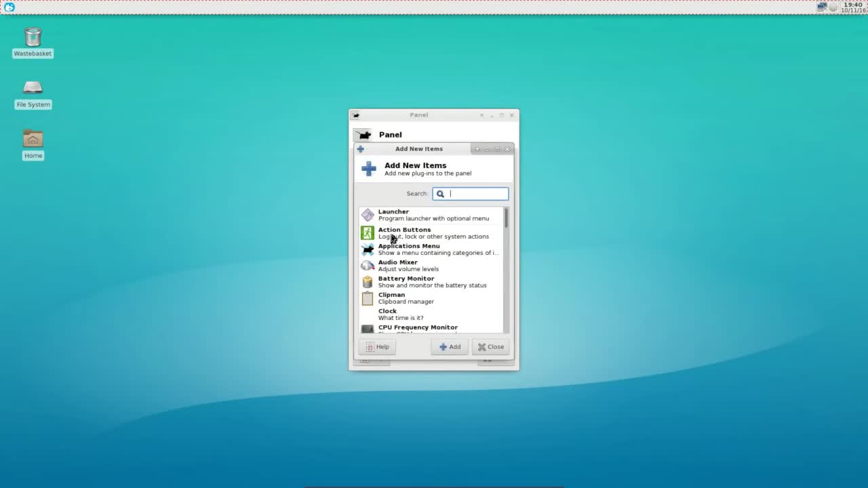Open the Panel window title bar menu icon

pyautogui.click(x=356, y=115)
